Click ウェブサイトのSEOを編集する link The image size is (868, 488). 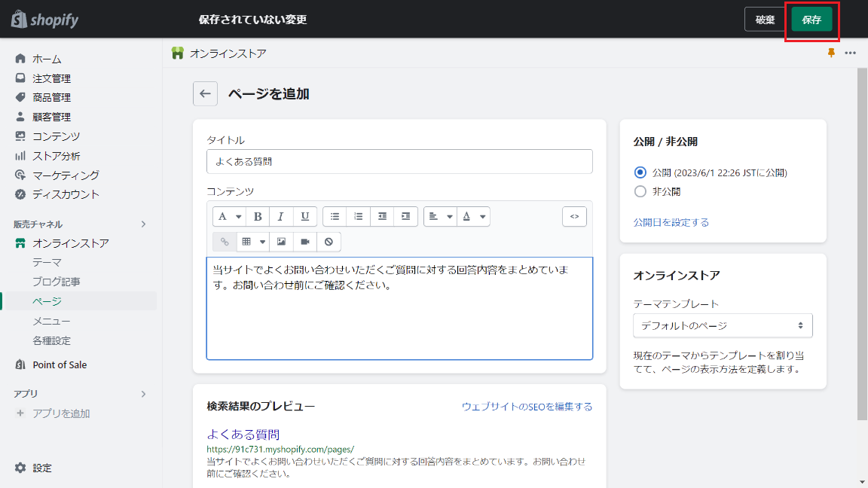point(527,407)
